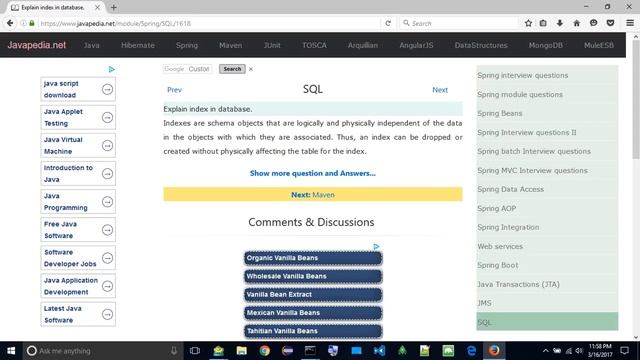The image size is (640, 360).
Task: Open a new browser tab
Action: pyautogui.click(x=113, y=7)
